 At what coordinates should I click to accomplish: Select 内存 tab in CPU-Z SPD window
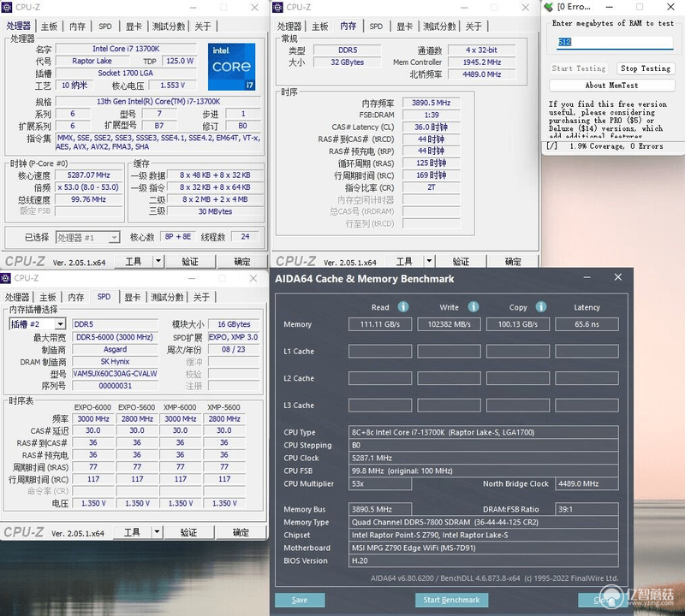[76, 297]
